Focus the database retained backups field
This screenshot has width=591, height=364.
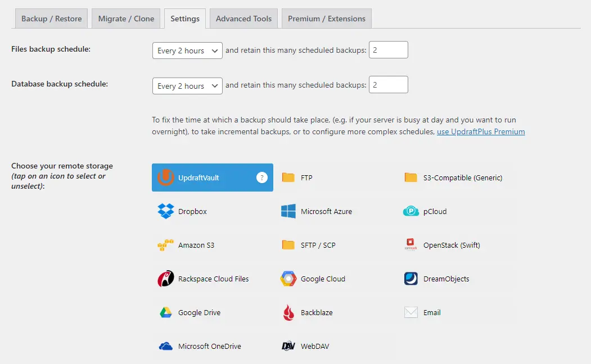pyautogui.click(x=388, y=85)
